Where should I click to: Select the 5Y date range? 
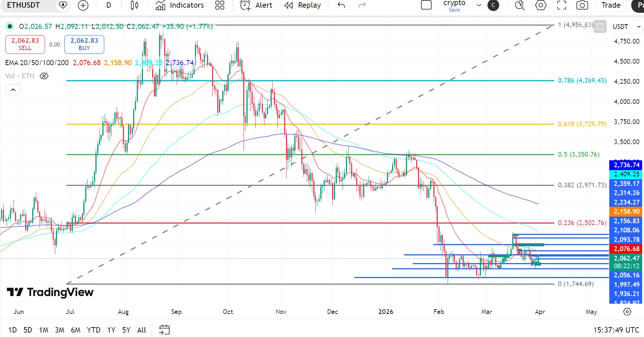click(126, 330)
